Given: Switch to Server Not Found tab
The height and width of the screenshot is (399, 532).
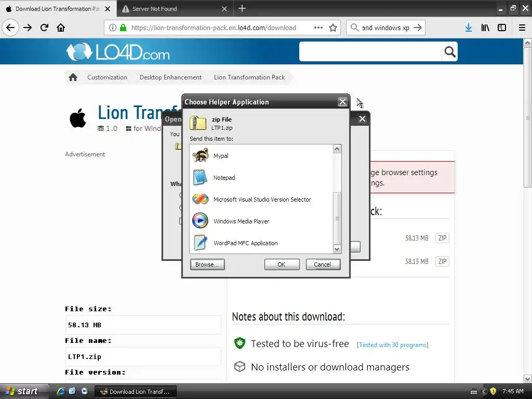Looking at the screenshot, I should pyautogui.click(x=175, y=8).
